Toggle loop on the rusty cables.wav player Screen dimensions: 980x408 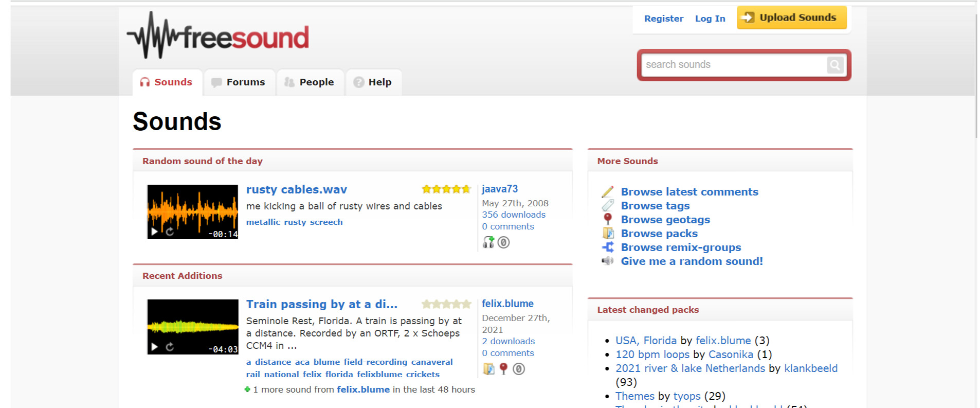click(x=170, y=232)
